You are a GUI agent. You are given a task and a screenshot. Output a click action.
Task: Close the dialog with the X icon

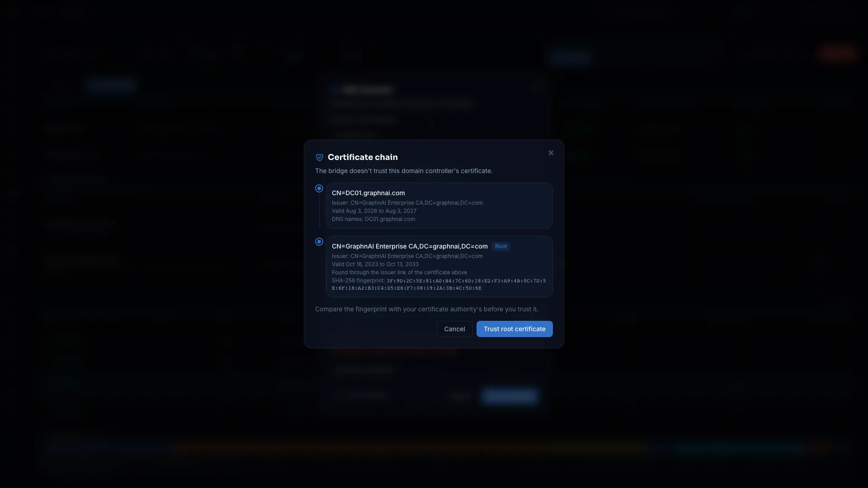tap(551, 153)
